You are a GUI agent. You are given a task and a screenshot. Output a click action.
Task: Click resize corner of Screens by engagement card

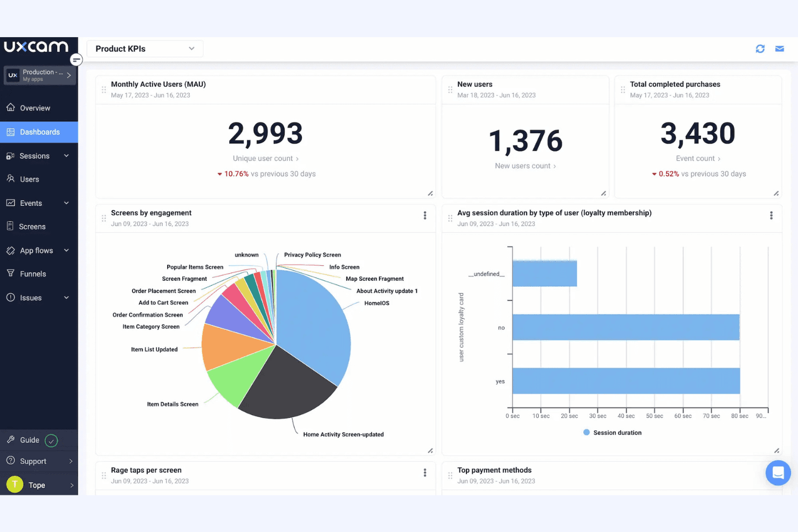tap(430, 451)
